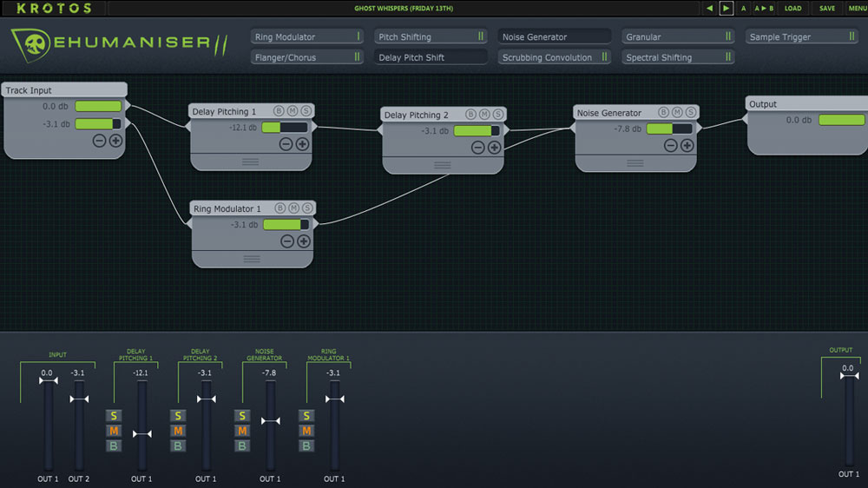Click plus icon on Track Input node
This screenshot has width=868, height=488.
pyautogui.click(x=115, y=141)
